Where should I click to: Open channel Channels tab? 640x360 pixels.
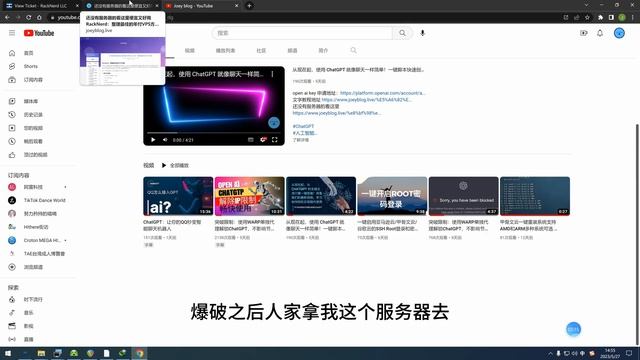(x=292, y=51)
